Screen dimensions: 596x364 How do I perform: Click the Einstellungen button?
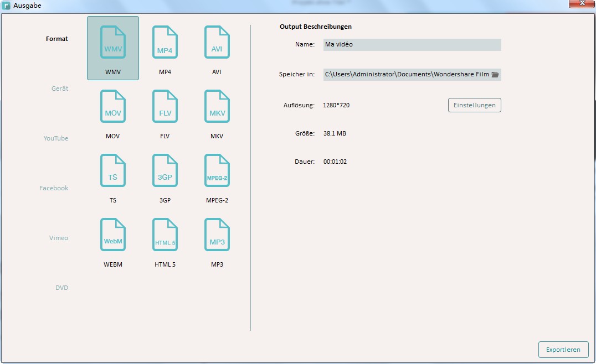[474, 105]
